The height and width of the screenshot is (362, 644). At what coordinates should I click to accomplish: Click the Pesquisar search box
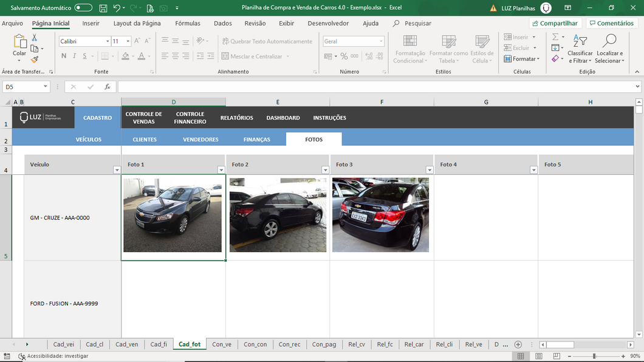[412, 24]
